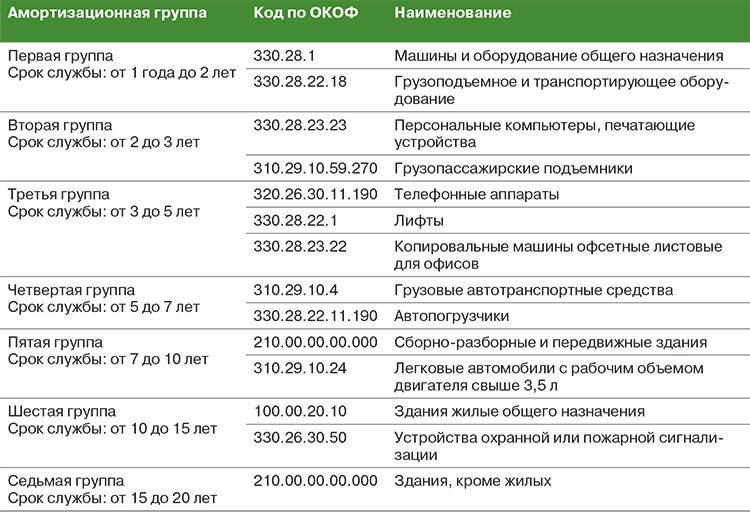750x514 pixels.
Task: Click code "330.28.23.23"
Action: (x=300, y=125)
